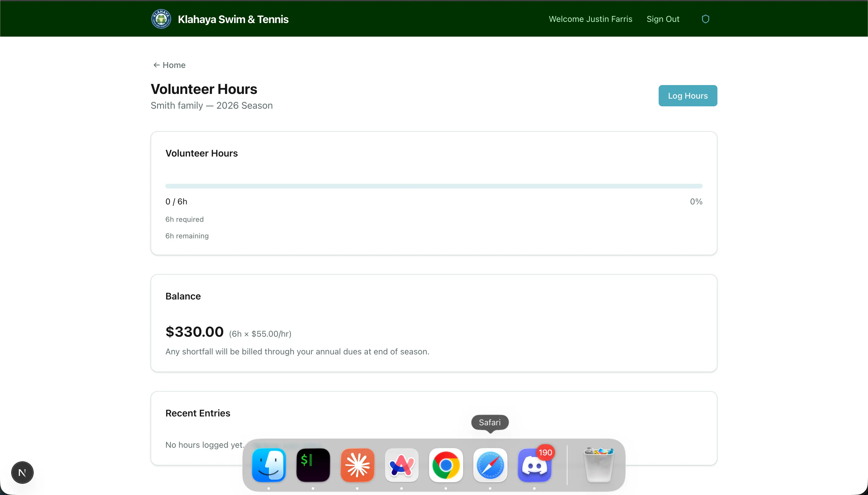Click the Log Hours button
The height and width of the screenshot is (495, 868).
click(x=688, y=95)
